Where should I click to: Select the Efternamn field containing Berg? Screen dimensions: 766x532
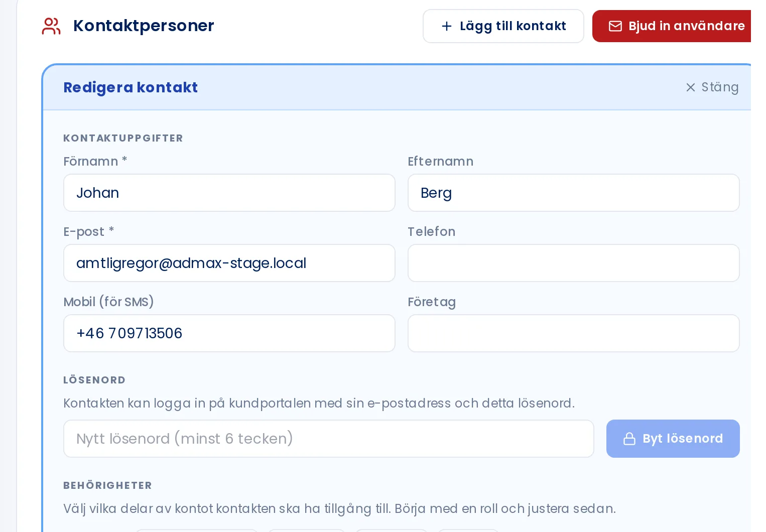tap(574, 193)
